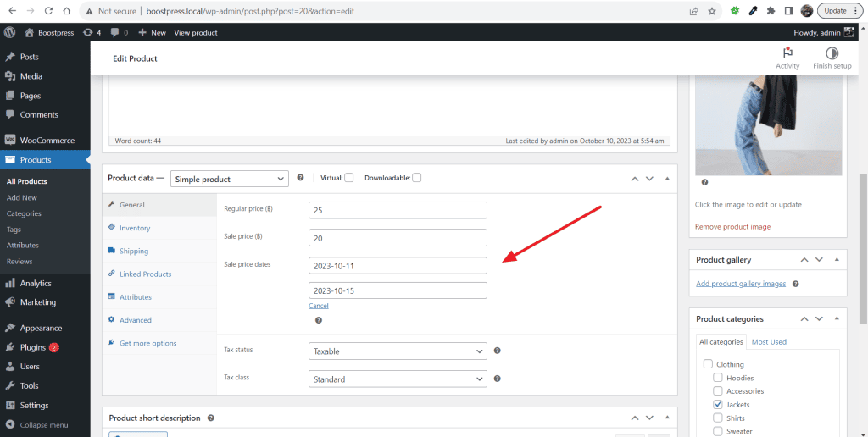The image size is (868, 437).
Task: Open the Activity panel flag icon
Action: [x=787, y=53]
